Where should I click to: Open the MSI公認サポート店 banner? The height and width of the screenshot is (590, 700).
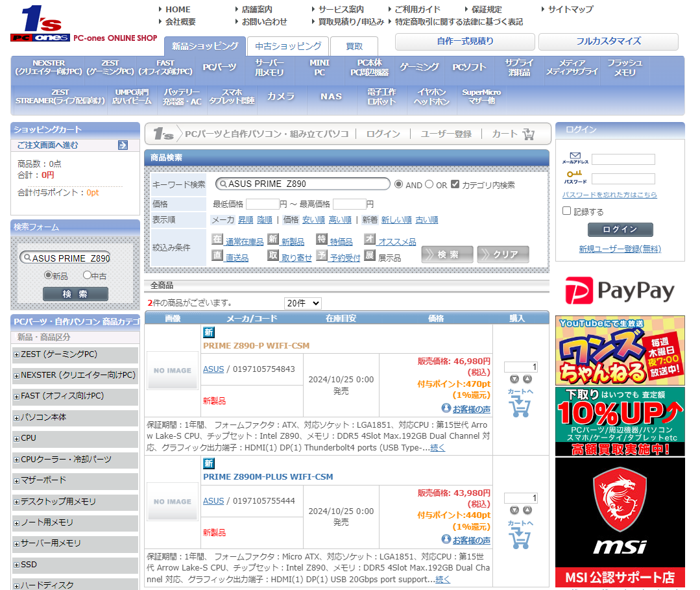click(x=620, y=522)
